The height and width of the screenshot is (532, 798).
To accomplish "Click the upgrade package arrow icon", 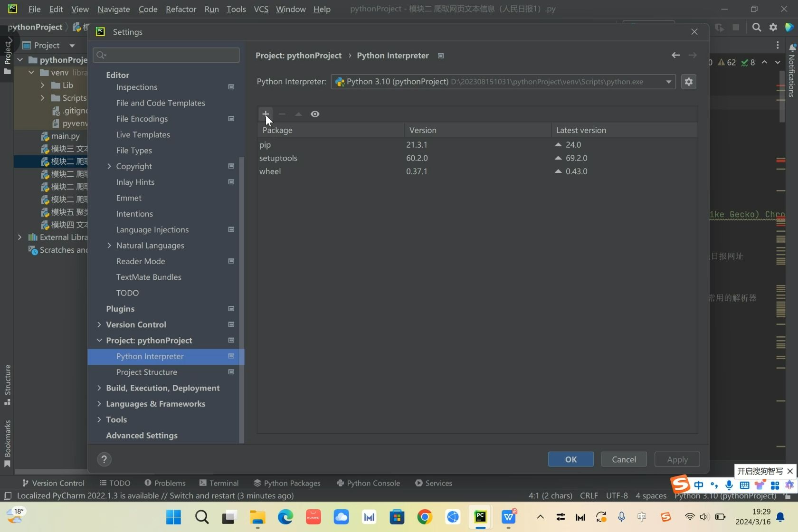I will (x=298, y=114).
